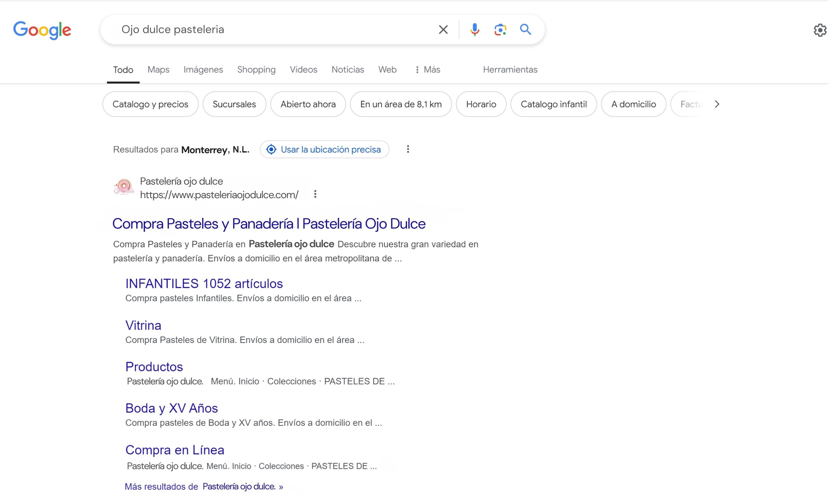Select 'Catalogo y precios' chip
Screen dimensions: 830x504
(x=150, y=104)
